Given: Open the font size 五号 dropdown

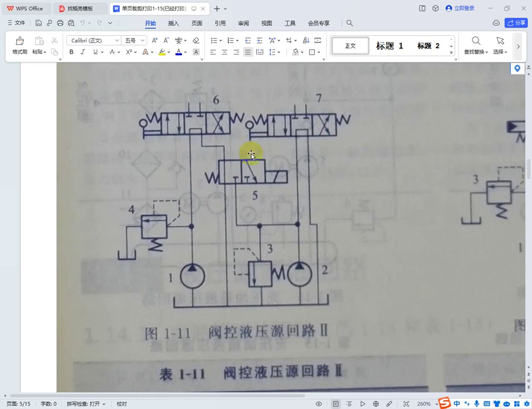Looking at the screenshot, I should point(134,40).
